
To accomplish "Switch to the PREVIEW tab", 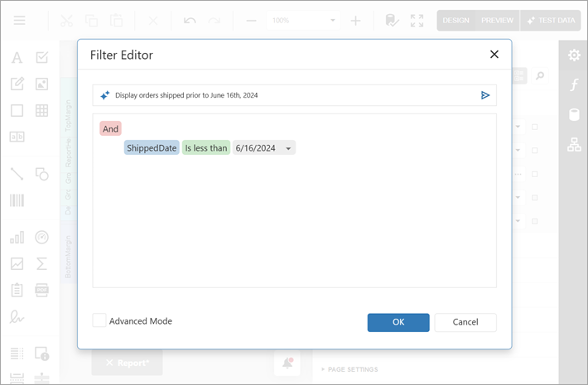I will tap(497, 20).
